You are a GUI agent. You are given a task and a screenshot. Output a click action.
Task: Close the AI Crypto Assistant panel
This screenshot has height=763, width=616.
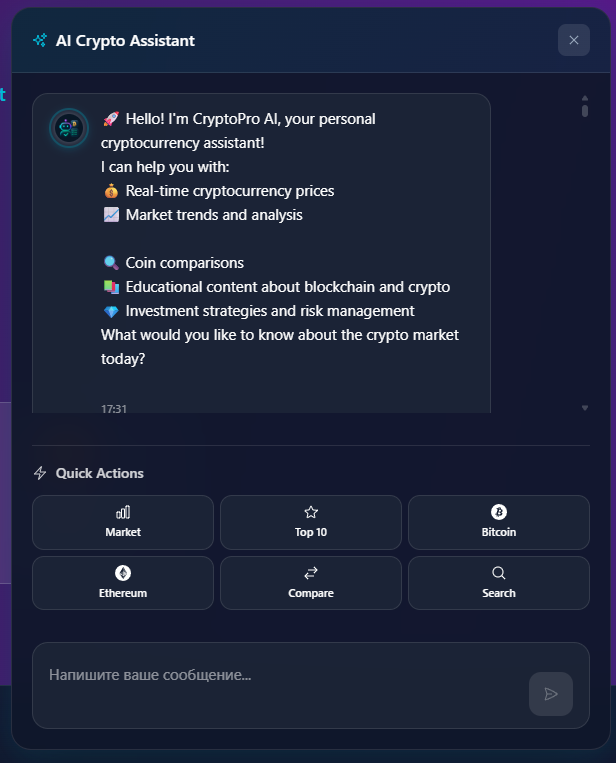(x=573, y=40)
